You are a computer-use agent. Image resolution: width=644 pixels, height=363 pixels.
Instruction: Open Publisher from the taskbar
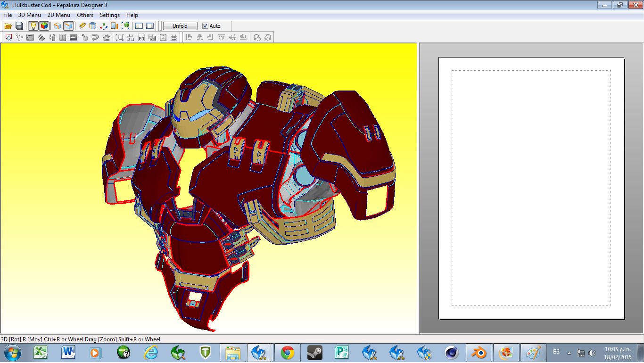click(x=342, y=352)
